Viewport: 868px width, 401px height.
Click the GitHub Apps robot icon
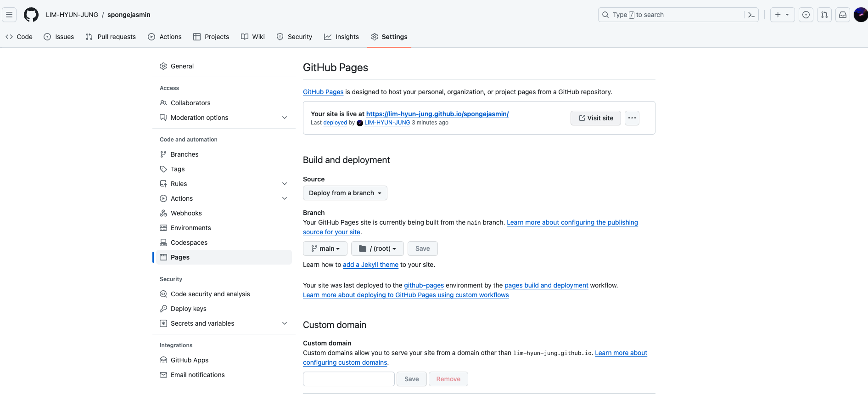tap(163, 360)
